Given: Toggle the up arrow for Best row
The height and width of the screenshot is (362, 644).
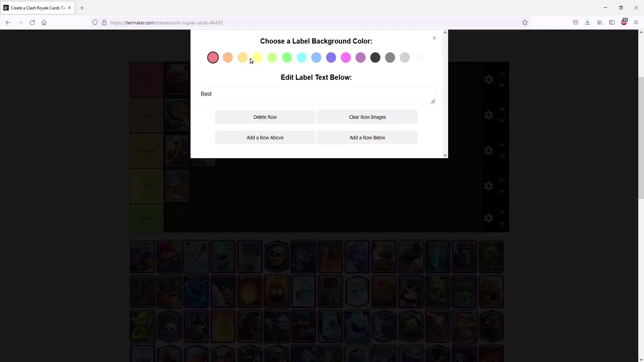Looking at the screenshot, I should [x=502, y=74].
